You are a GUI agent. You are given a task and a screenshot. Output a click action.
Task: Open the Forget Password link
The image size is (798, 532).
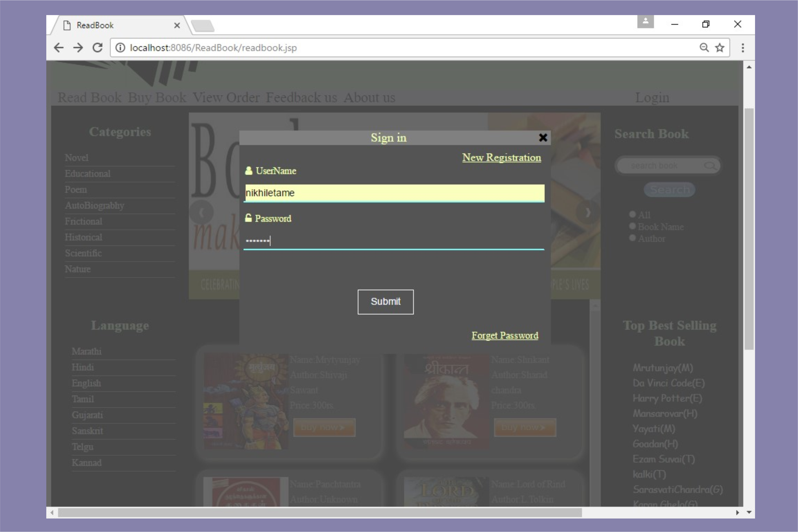505,335
